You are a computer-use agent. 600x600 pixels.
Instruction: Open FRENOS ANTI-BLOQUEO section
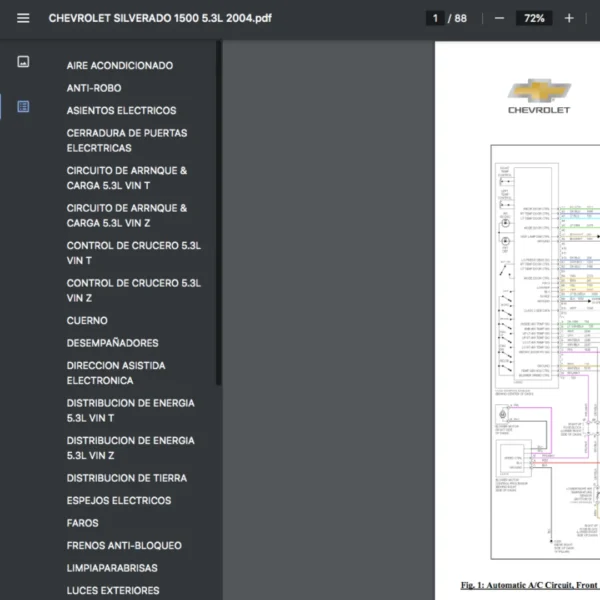pyautogui.click(x=124, y=546)
